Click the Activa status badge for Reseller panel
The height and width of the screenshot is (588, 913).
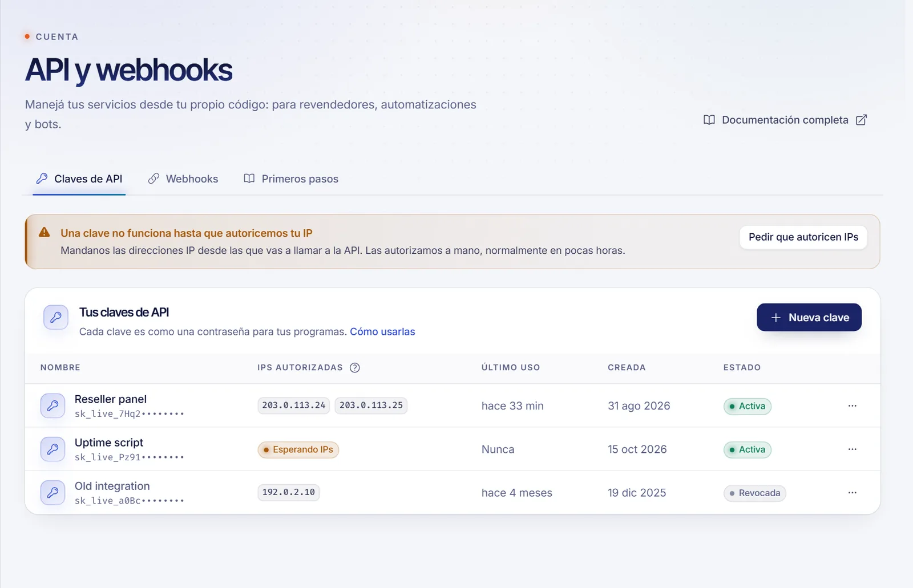(x=748, y=406)
